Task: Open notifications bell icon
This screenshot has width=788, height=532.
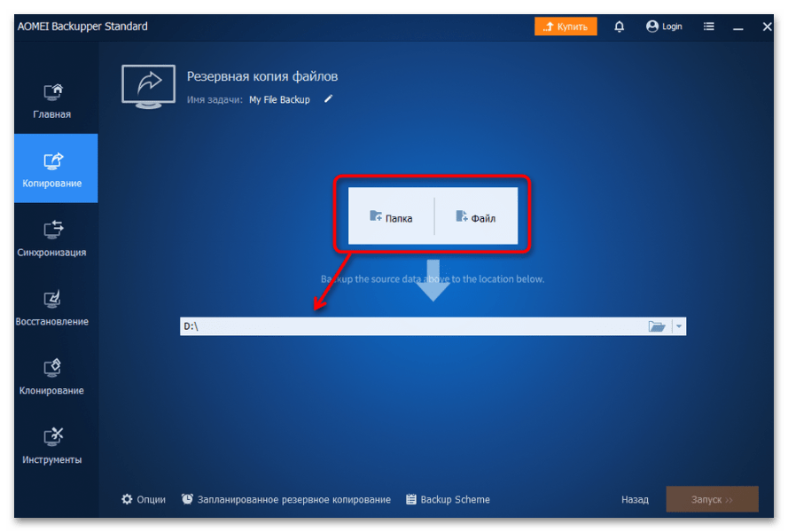Action: (x=619, y=27)
